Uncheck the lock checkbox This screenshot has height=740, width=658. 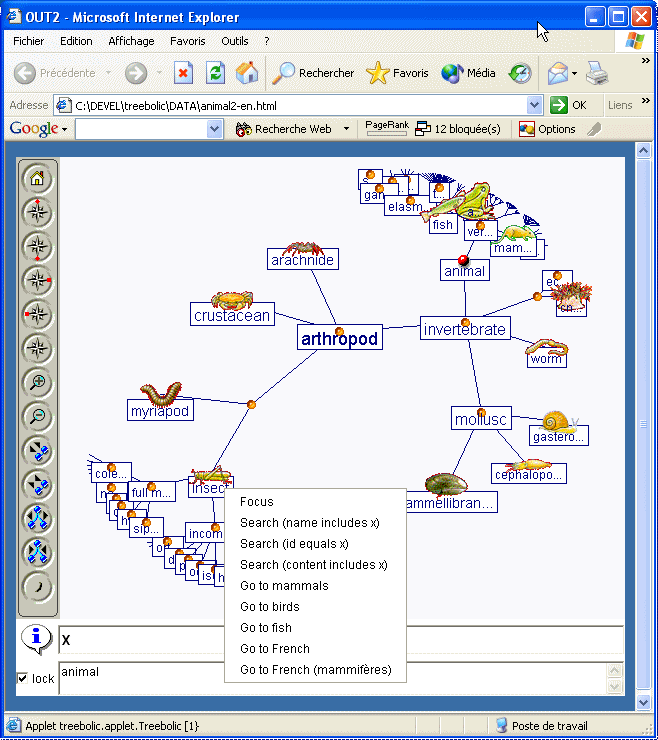click(22, 678)
